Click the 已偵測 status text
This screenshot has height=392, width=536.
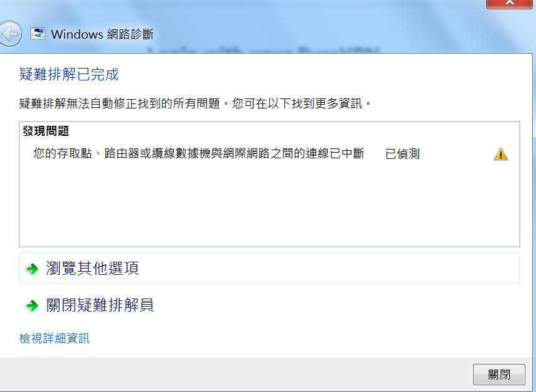pyautogui.click(x=403, y=154)
